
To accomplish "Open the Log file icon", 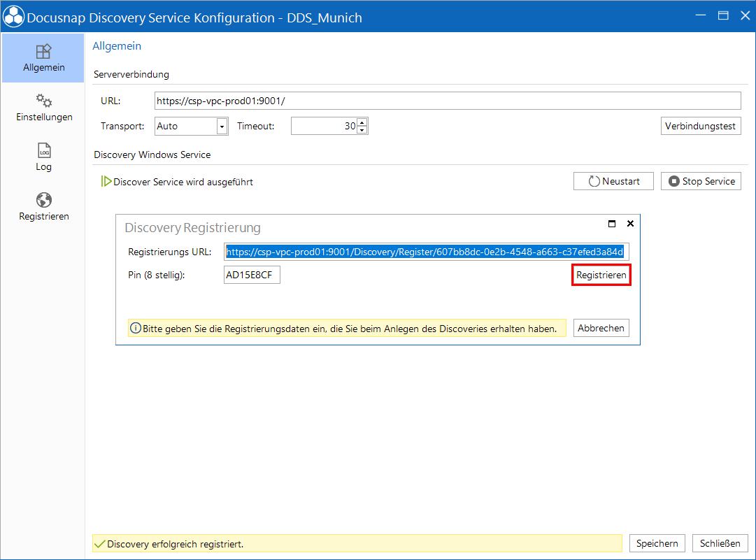I will click(x=44, y=150).
